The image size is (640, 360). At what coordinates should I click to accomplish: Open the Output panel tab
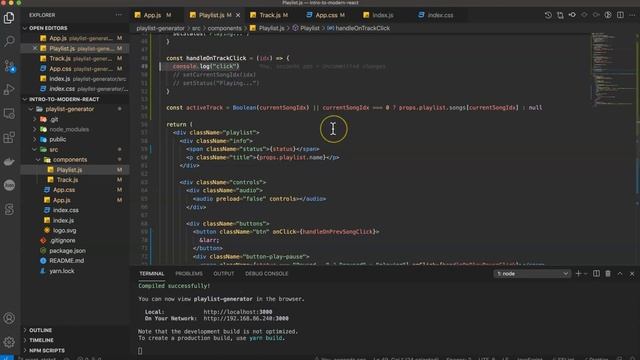[224, 273]
